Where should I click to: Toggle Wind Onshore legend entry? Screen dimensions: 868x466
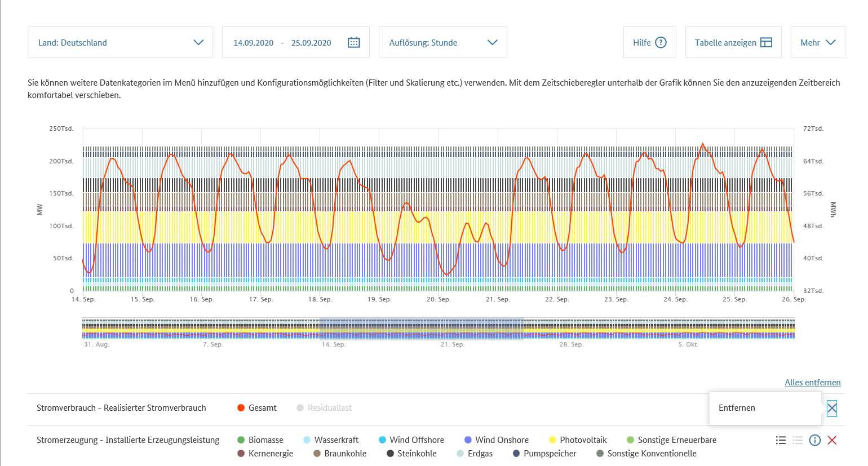click(496, 440)
